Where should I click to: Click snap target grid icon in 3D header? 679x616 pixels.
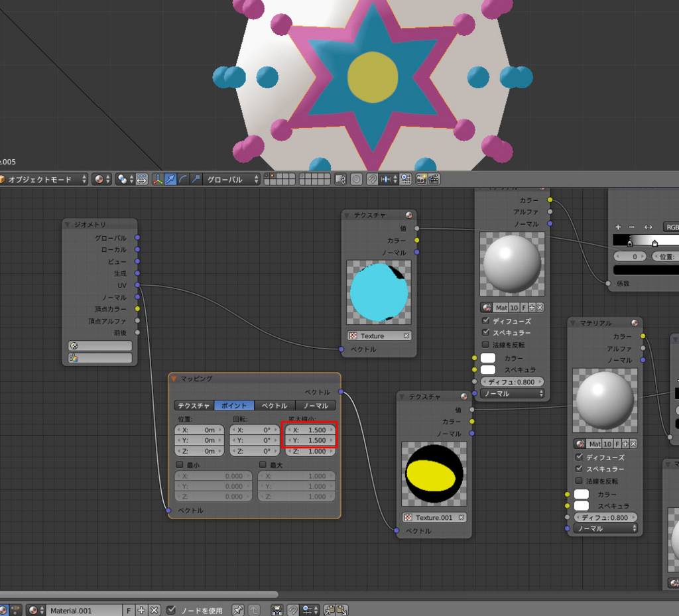(x=406, y=179)
